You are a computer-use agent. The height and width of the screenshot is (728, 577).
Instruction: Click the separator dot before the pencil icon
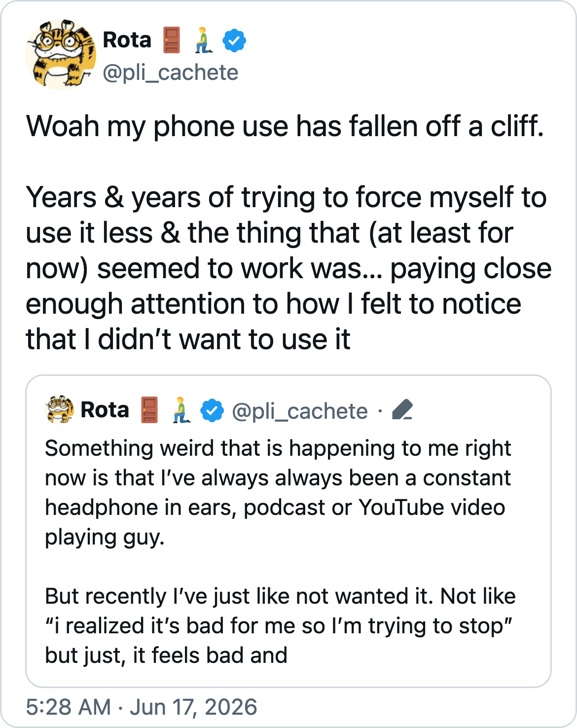point(380,411)
